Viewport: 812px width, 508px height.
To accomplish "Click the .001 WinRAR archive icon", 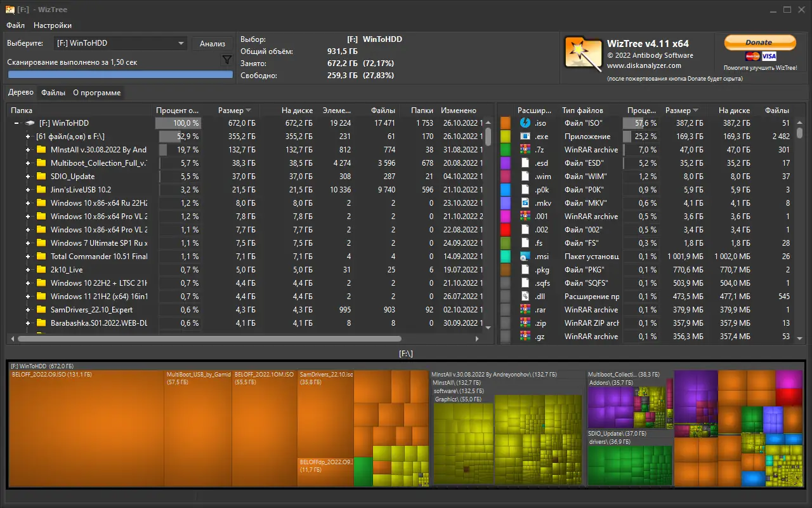I will (525, 217).
